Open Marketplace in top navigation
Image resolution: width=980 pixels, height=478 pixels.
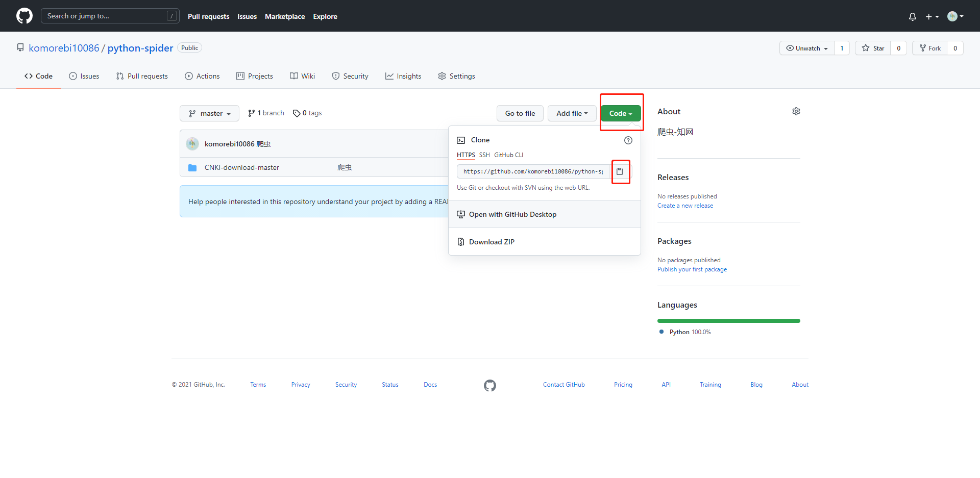(285, 16)
